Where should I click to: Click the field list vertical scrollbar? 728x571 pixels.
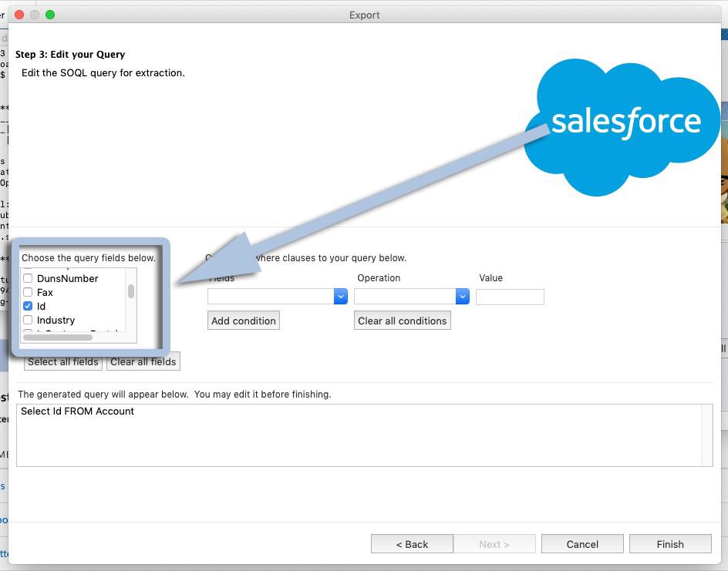tap(130, 292)
